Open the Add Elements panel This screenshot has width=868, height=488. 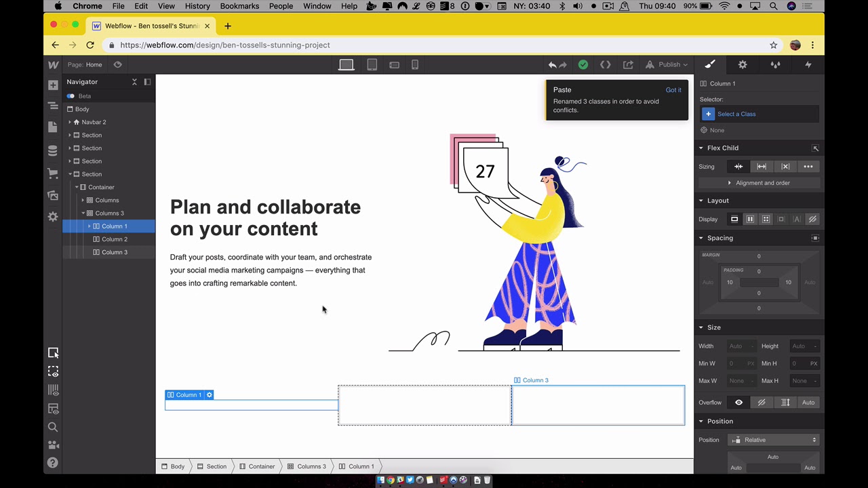pos(53,85)
